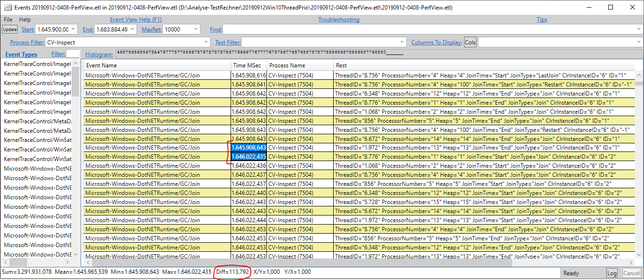
Task: Open the File menu
Action: tap(8, 19)
